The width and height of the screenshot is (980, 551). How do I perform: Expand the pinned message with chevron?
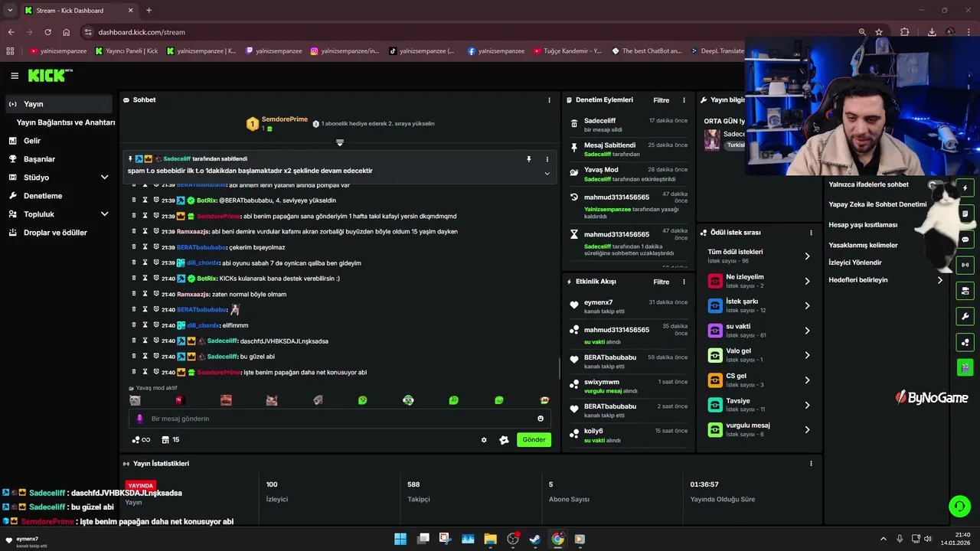pyautogui.click(x=547, y=174)
